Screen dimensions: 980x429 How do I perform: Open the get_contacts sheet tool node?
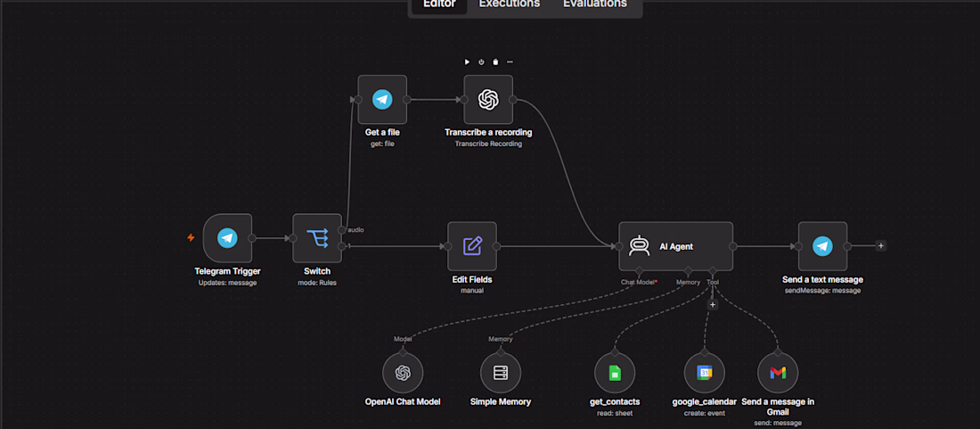tap(615, 374)
